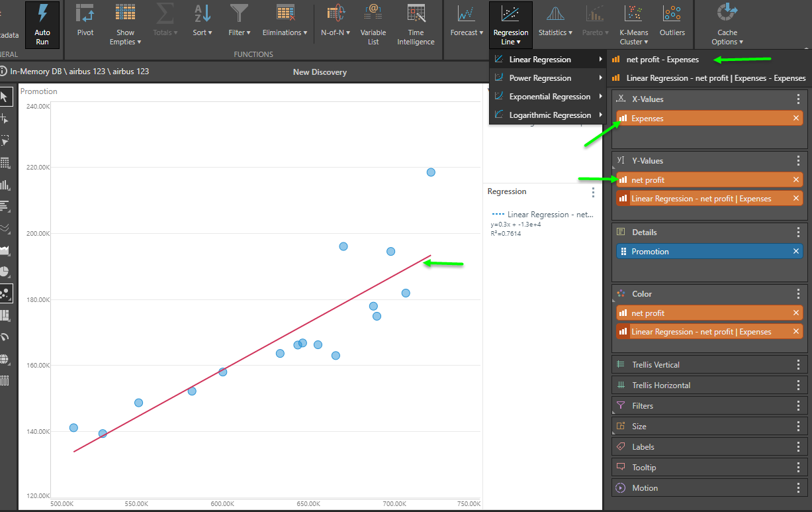Choose the globe map visualization icon
Image resolution: width=812 pixels, height=512 pixels.
(x=5, y=359)
